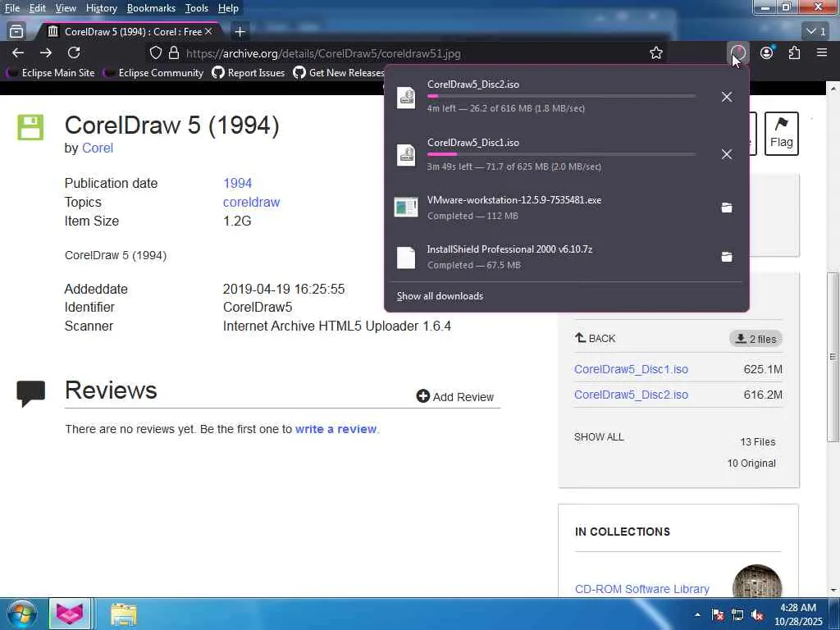
Task: Click the CD-ROM Software Library thumbnail
Action: click(757, 582)
